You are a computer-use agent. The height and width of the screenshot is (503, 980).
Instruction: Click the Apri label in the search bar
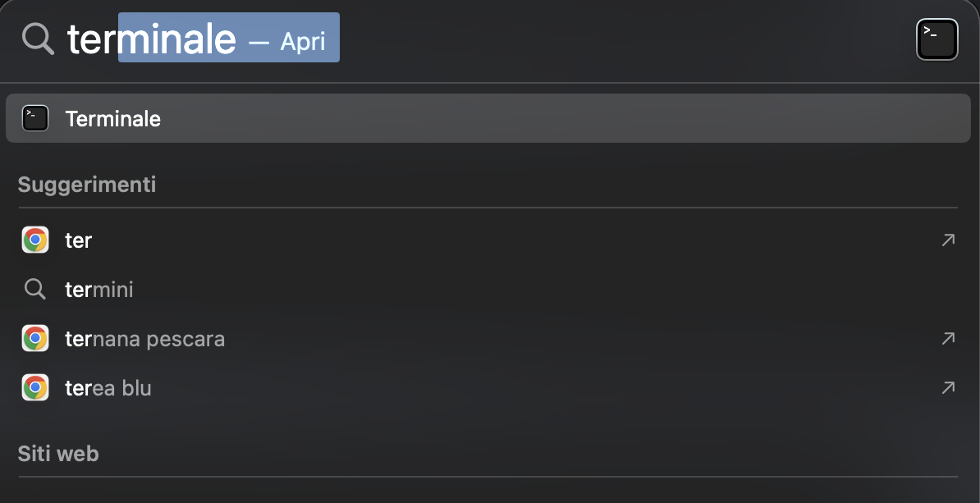pyautogui.click(x=303, y=40)
